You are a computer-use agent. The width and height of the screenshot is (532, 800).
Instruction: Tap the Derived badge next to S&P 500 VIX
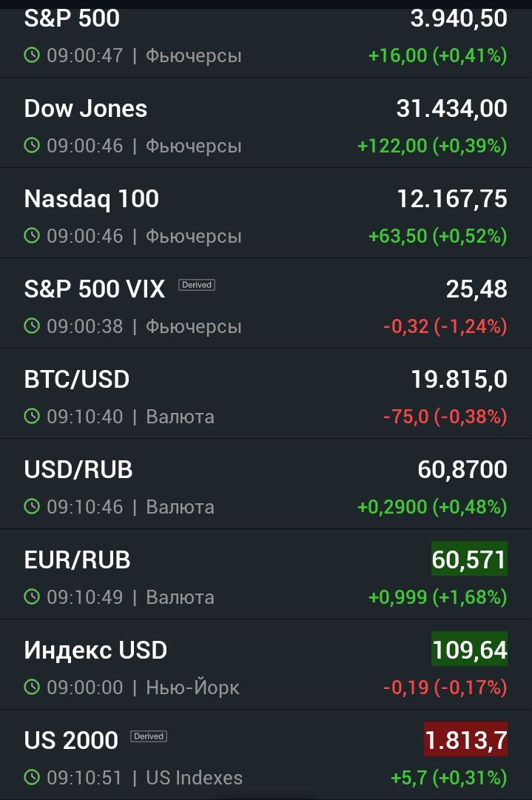click(197, 285)
